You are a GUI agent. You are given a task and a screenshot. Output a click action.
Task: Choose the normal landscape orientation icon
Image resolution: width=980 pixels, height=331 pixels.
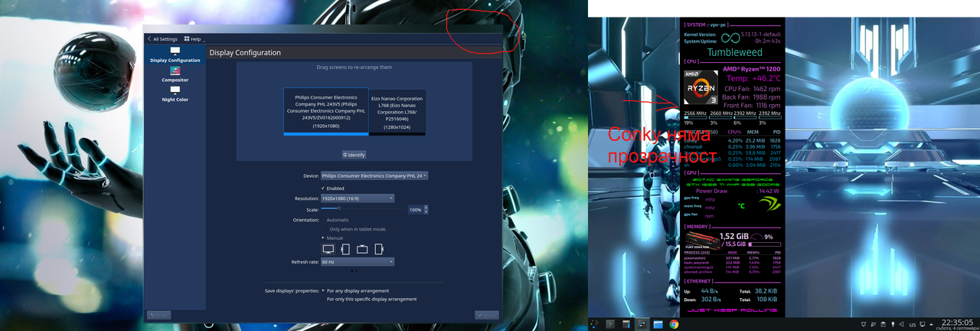[328, 249]
